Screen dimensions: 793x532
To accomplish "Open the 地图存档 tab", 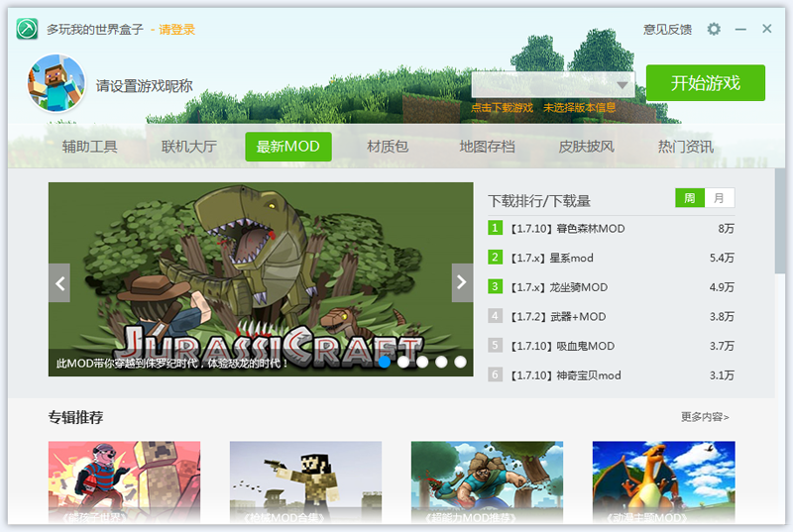I will pos(487,147).
